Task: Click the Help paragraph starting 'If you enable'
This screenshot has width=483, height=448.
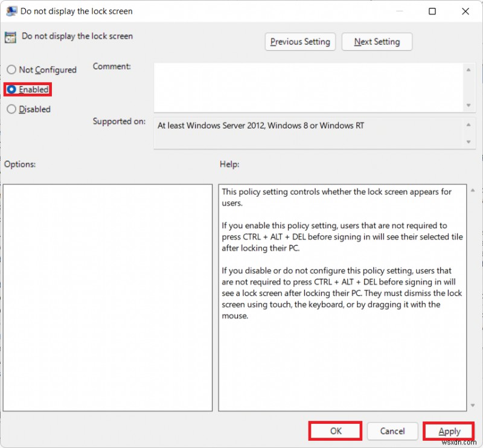Action: point(342,237)
